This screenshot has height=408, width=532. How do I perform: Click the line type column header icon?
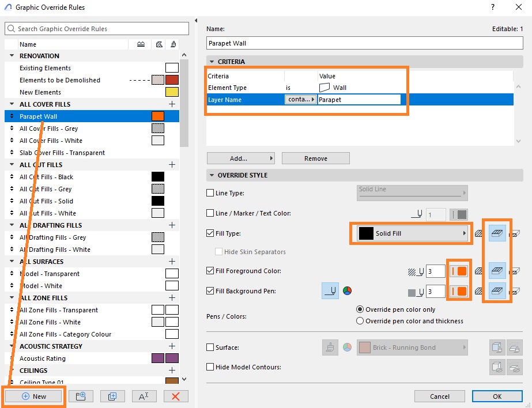click(x=141, y=44)
